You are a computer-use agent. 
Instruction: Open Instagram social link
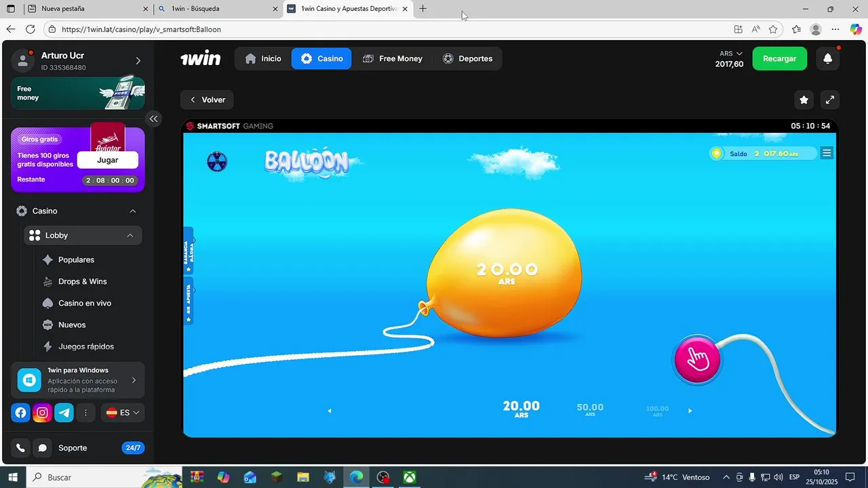coord(43,412)
